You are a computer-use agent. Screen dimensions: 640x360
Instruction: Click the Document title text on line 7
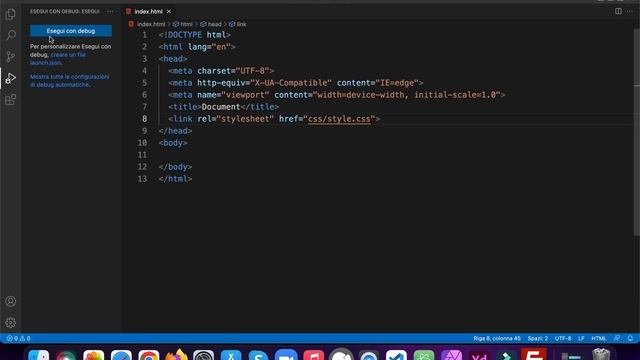tap(221, 107)
